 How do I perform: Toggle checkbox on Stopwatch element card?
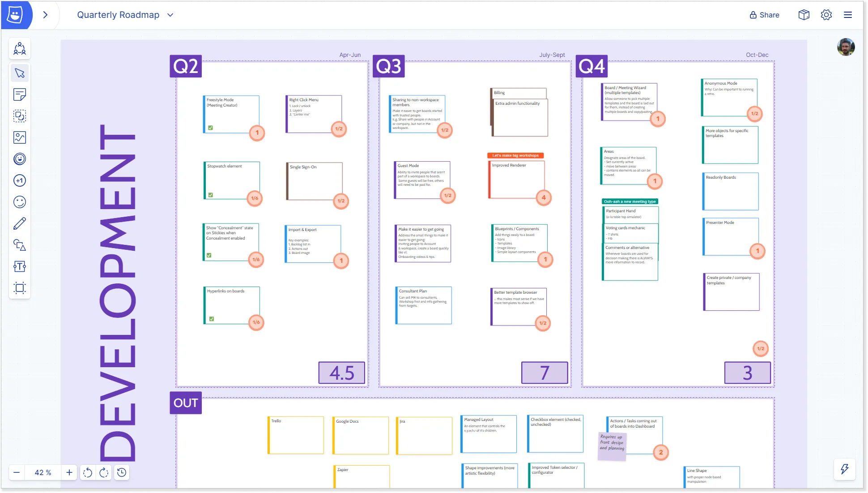click(211, 195)
